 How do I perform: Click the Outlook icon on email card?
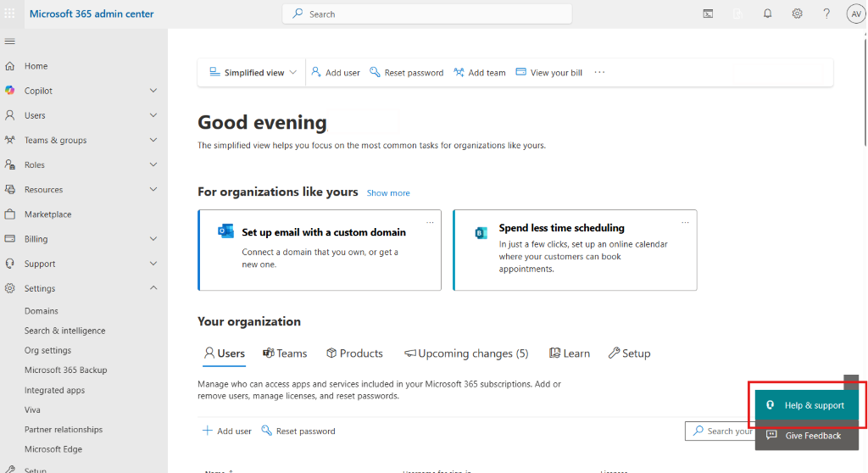[x=225, y=231]
